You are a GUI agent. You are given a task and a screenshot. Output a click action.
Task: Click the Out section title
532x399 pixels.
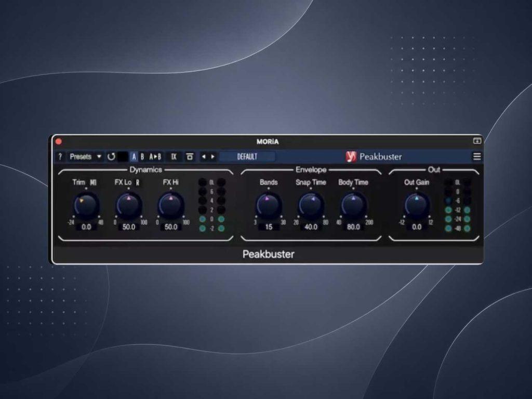tap(434, 170)
